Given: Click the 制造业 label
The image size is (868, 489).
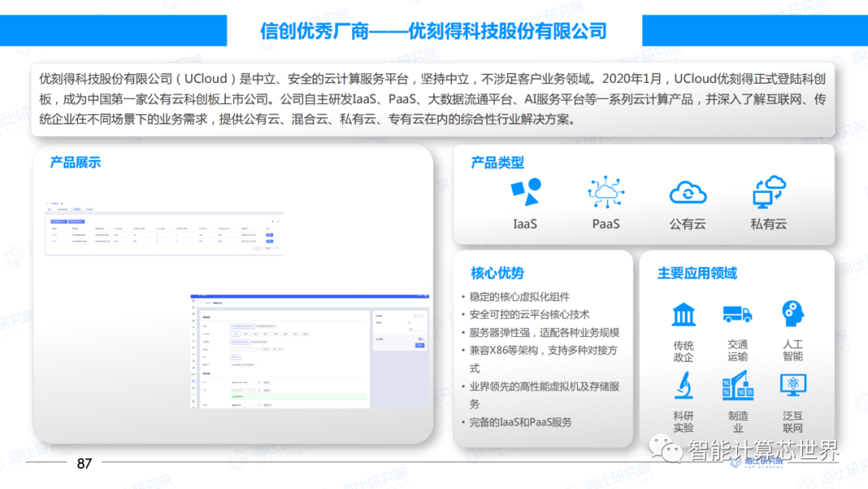Looking at the screenshot, I should pos(738,421).
